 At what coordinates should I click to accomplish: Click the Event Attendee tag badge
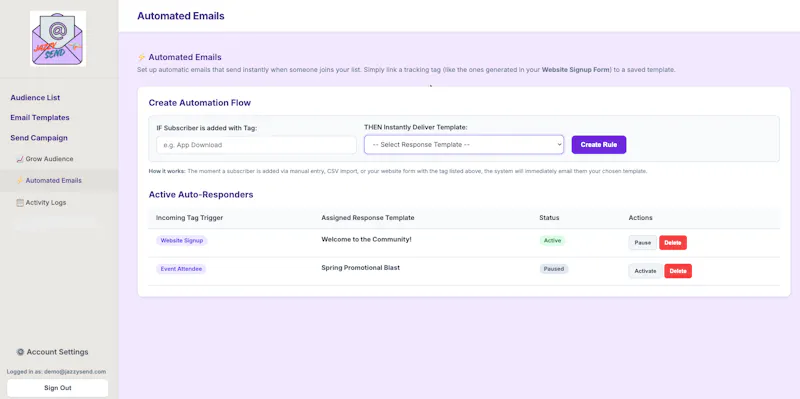(181, 269)
